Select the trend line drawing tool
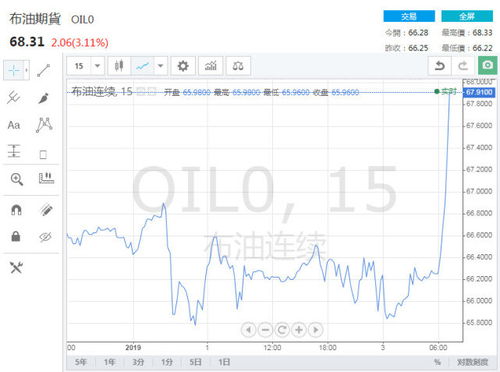This screenshot has width=500, height=372. coord(44,70)
